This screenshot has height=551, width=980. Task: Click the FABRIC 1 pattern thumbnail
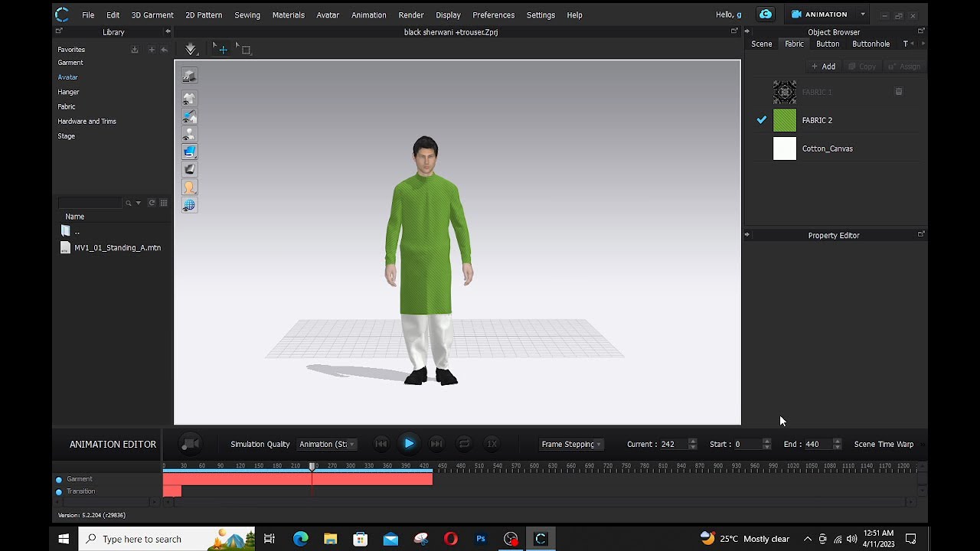click(x=785, y=92)
